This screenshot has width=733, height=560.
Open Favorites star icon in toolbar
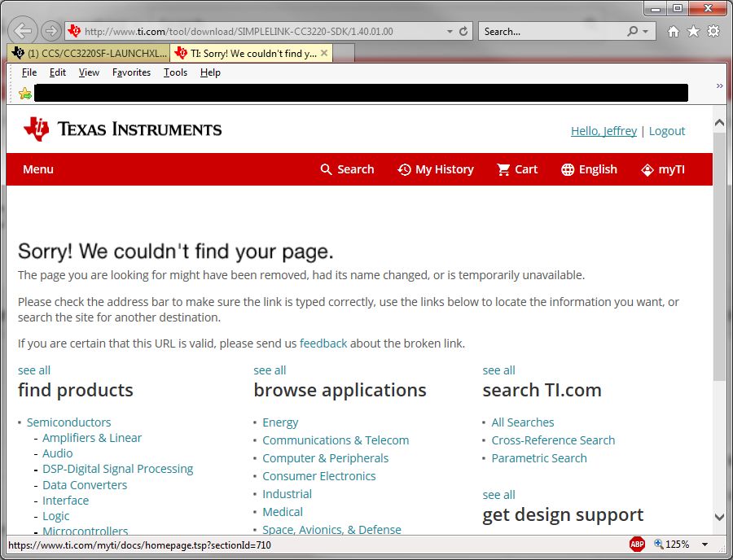[693, 31]
